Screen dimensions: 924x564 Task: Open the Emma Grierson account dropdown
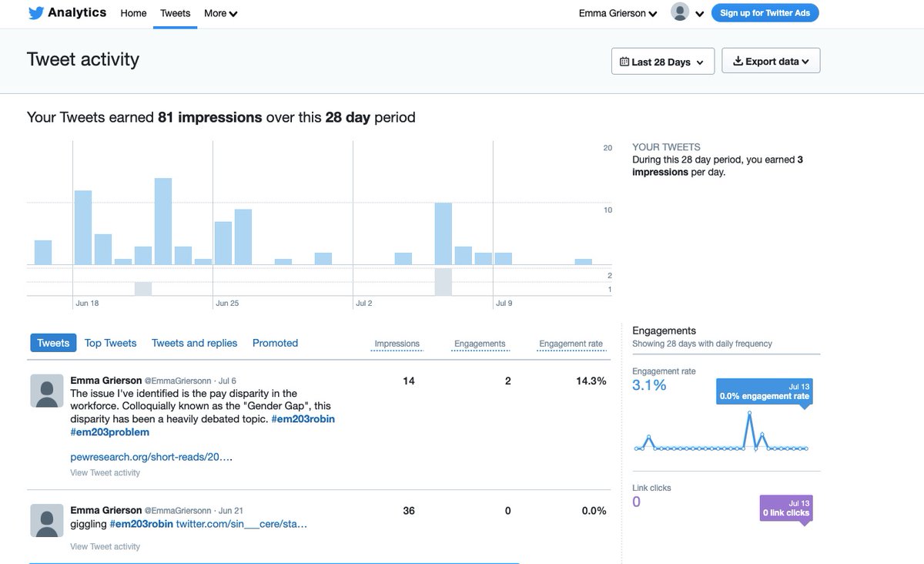(x=618, y=13)
